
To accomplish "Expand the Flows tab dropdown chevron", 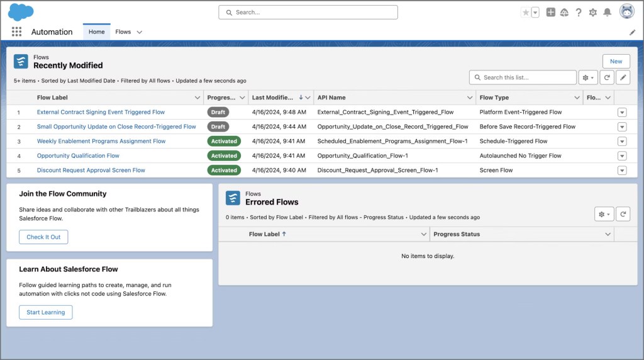I will pyautogui.click(x=140, y=32).
